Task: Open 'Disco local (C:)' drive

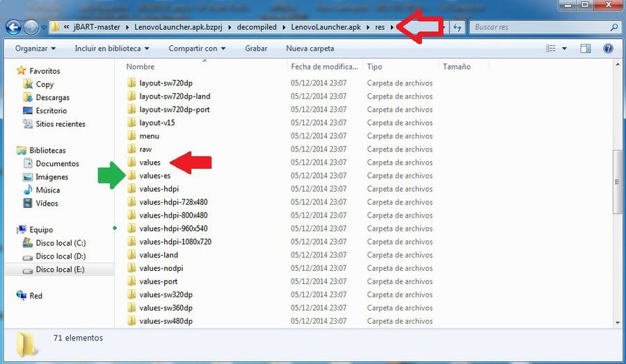Action: point(61,243)
